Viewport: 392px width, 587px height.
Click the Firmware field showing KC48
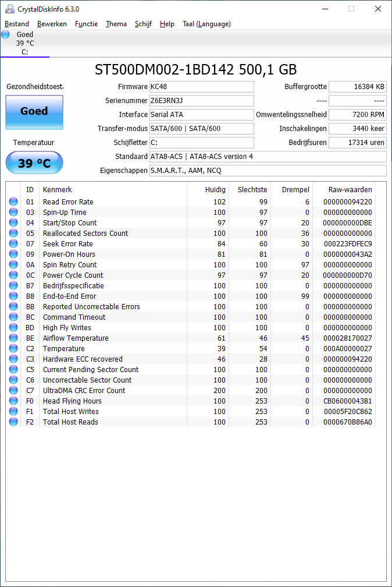point(201,87)
